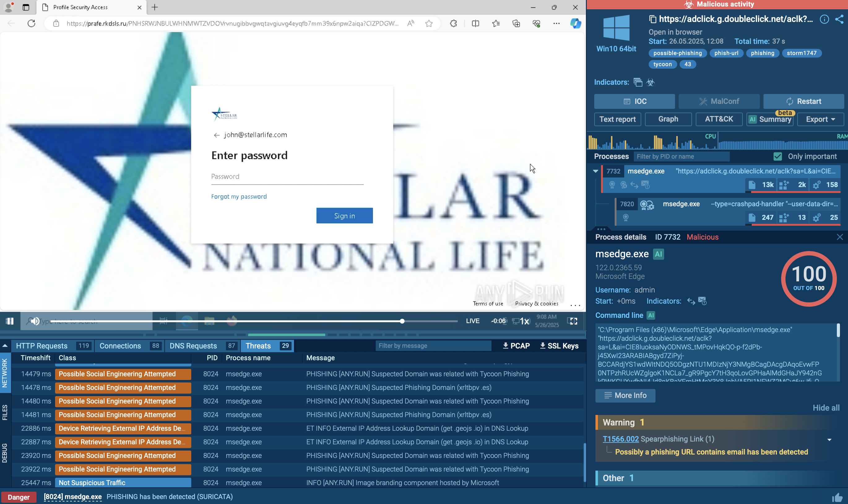This screenshot has width=848, height=504.
Task: Pause the session video playback
Action: click(x=10, y=321)
